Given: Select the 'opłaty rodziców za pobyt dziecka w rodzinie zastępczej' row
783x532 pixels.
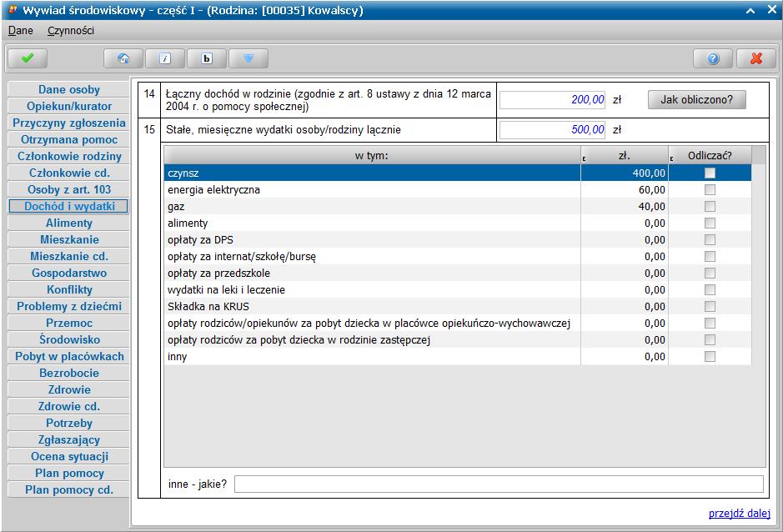Looking at the screenshot, I should click(x=458, y=339).
